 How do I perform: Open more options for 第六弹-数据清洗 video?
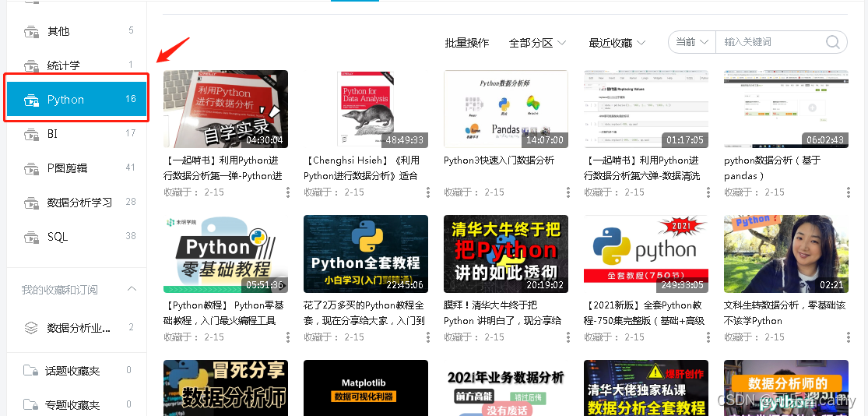coord(708,192)
